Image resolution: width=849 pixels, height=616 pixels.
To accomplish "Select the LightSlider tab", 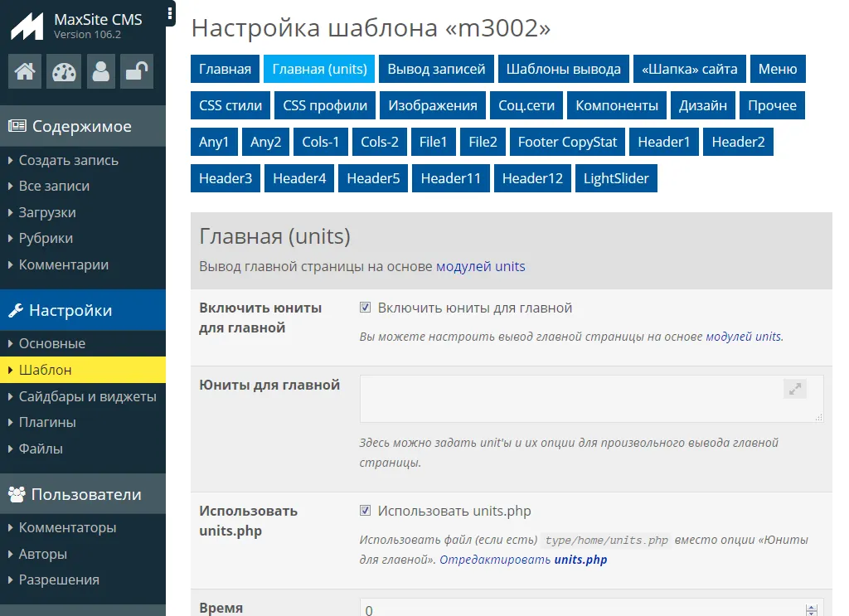I will 615,178.
